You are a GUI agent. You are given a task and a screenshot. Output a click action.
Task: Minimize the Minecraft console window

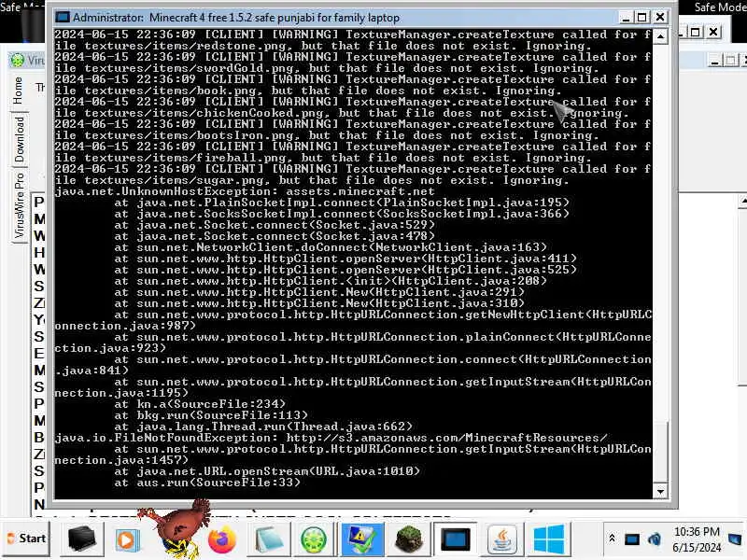(626, 18)
